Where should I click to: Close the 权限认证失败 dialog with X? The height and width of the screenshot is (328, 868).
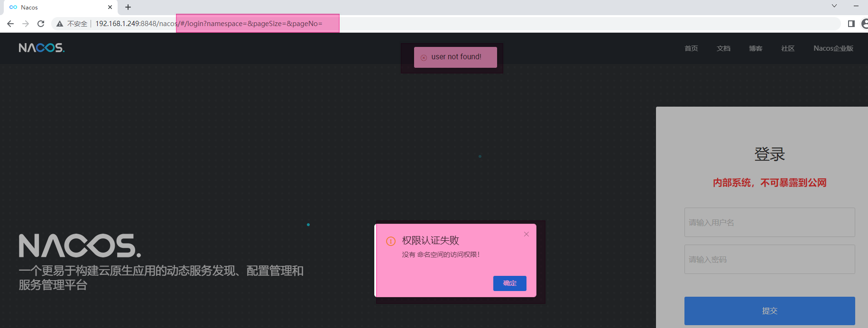point(526,234)
